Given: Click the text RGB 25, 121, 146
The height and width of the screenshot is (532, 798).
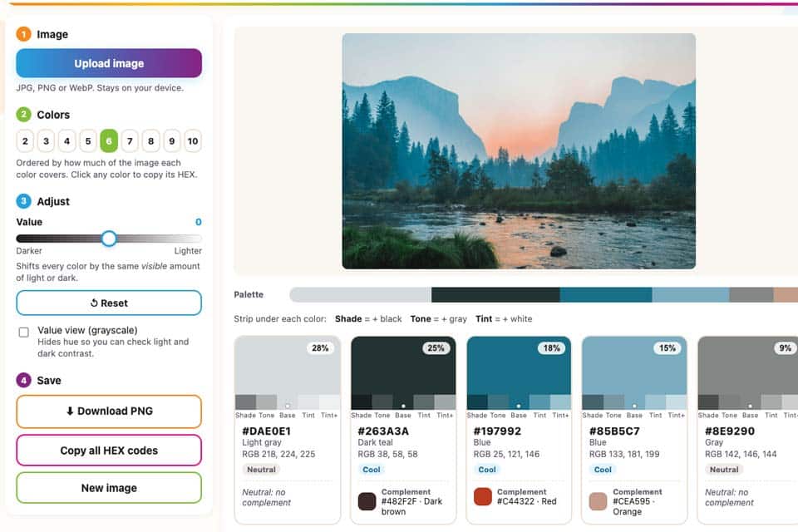Looking at the screenshot, I should (x=506, y=454).
